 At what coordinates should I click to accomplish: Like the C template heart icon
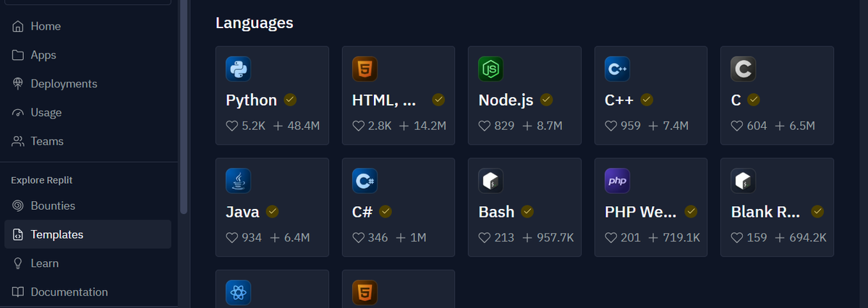point(737,126)
